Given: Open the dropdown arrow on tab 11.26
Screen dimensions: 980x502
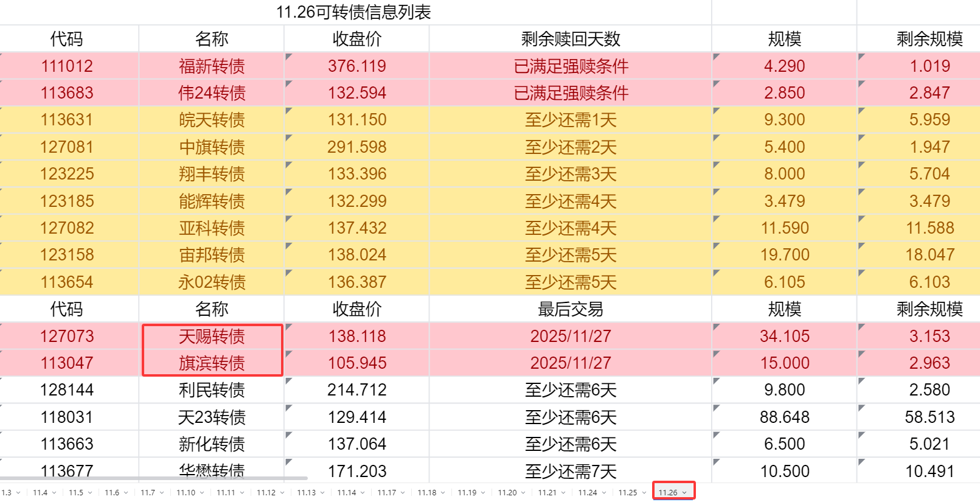Looking at the screenshot, I should 684,493.
